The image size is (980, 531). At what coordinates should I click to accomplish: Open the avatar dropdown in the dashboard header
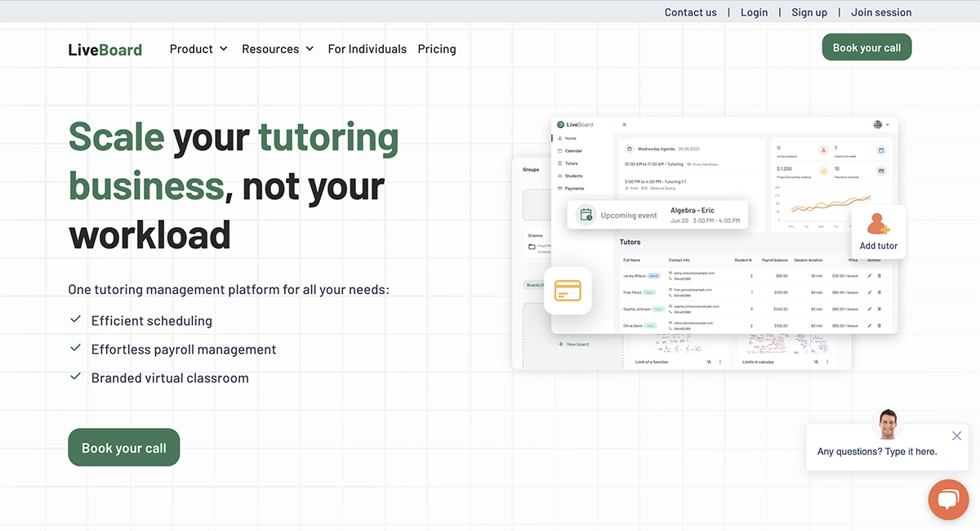click(880, 124)
